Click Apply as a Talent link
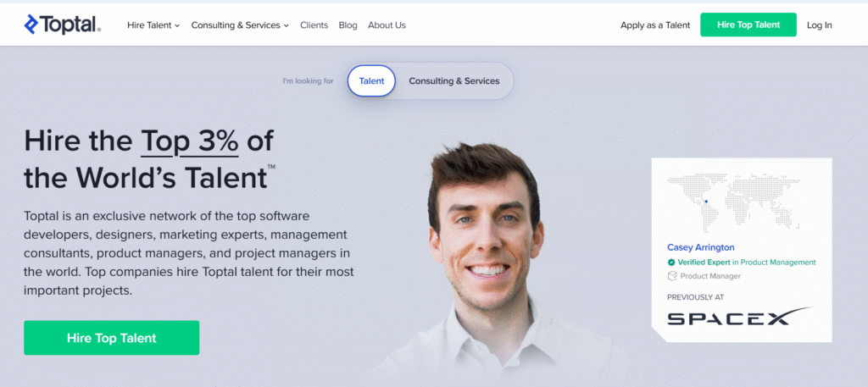Screen dimensions: 868x387 (x=655, y=25)
